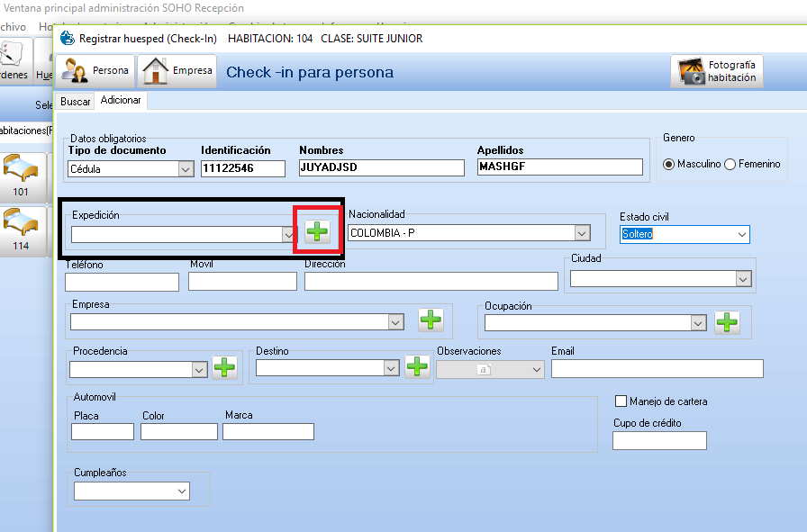
Task: Select the Masculino gender option
Action: point(669,165)
